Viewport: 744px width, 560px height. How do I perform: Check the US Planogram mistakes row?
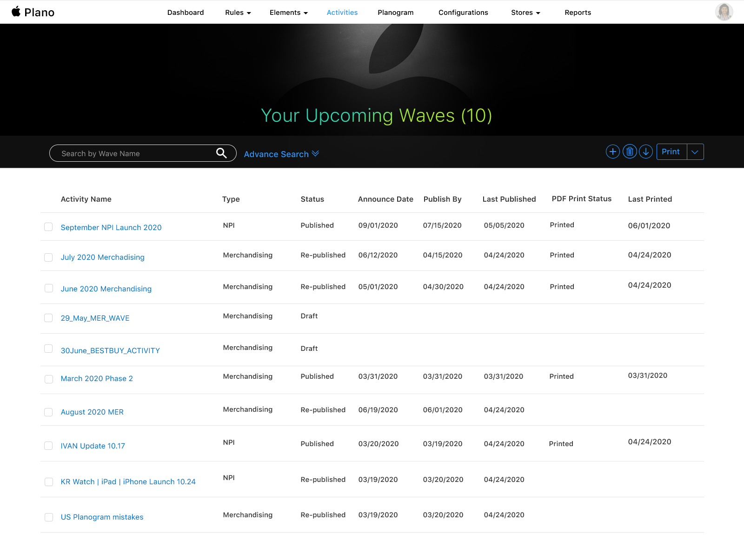tap(48, 517)
